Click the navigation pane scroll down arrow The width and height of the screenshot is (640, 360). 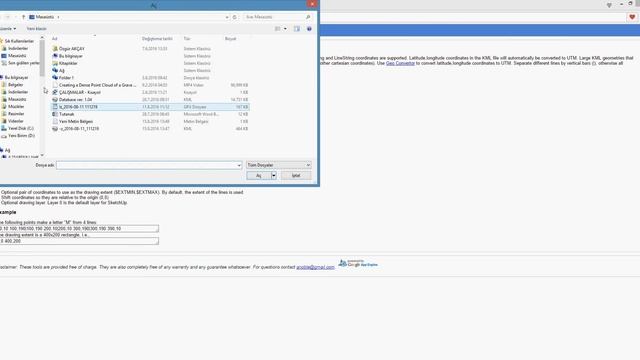tap(42, 155)
